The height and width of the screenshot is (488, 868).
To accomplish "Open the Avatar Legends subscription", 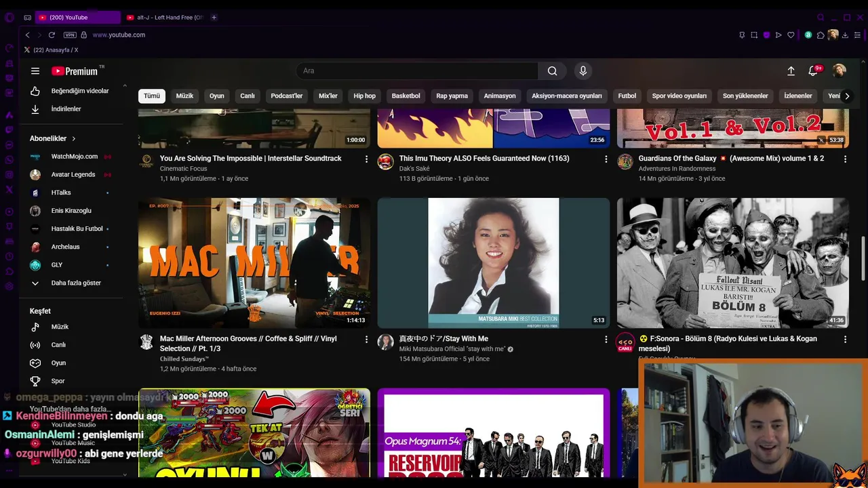I will click(71, 174).
